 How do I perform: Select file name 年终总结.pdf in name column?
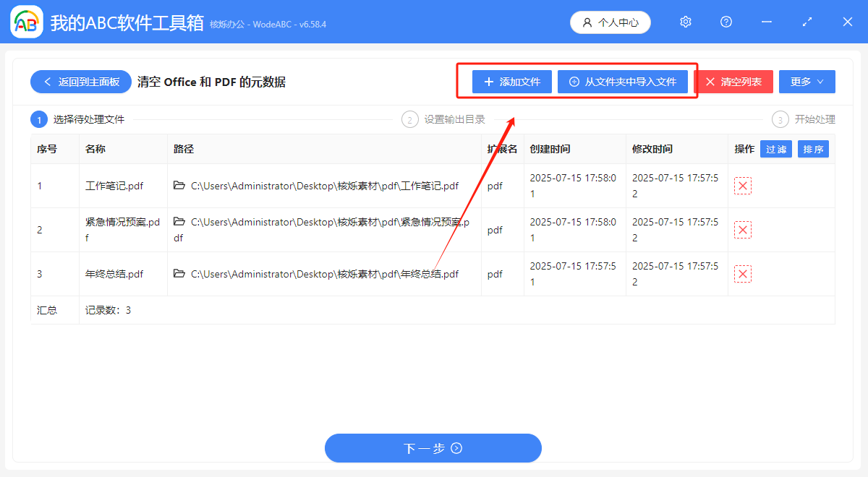[114, 274]
